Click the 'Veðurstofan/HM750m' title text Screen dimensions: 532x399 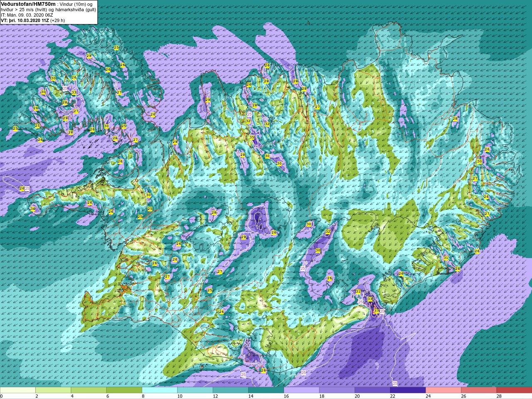point(28,4)
